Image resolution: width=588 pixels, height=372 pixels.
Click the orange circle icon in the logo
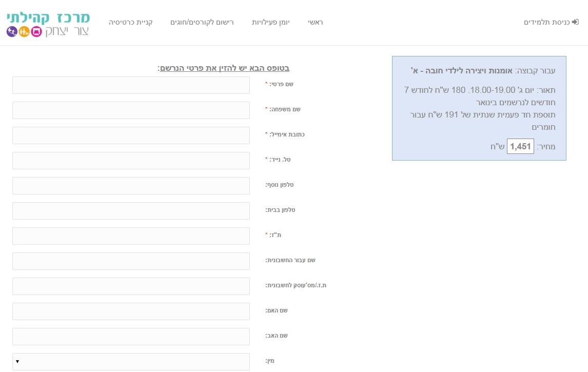(x=24, y=32)
